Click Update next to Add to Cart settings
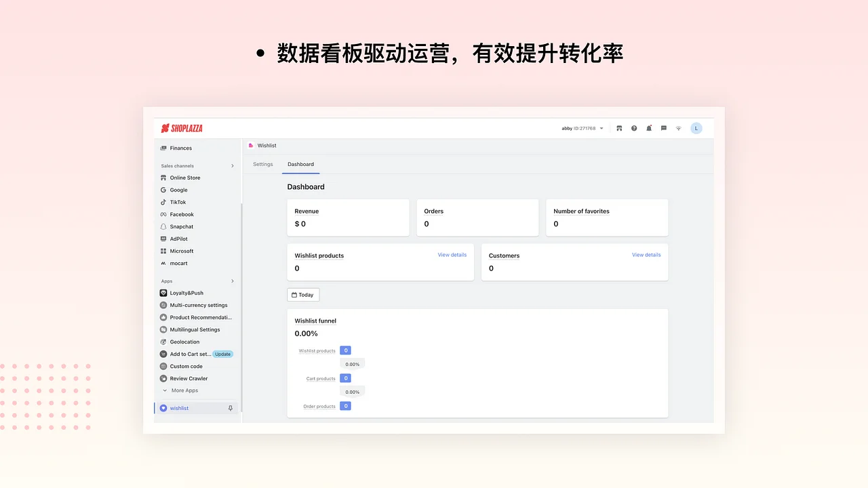Image resolution: width=868 pixels, height=488 pixels. [x=222, y=354]
